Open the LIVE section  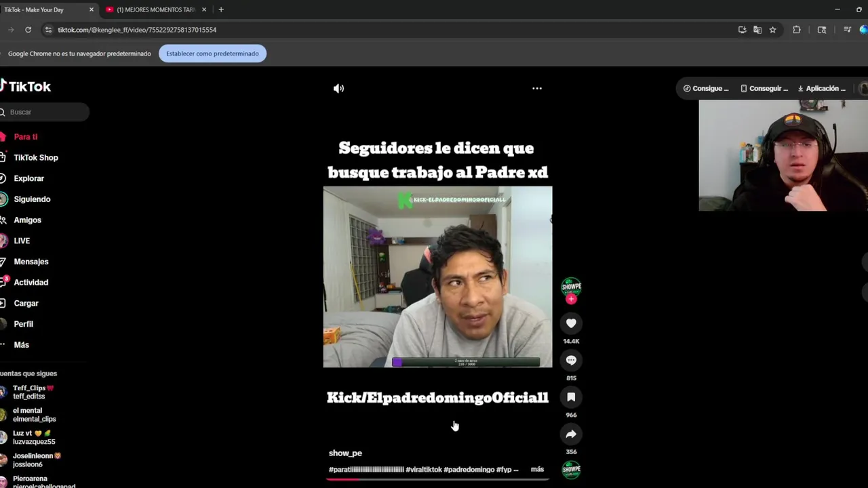(22, 241)
